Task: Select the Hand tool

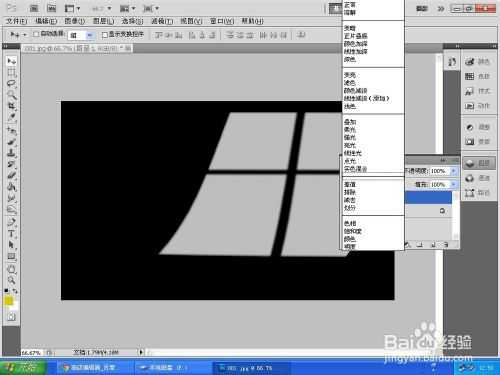Action: pos(11,269)
